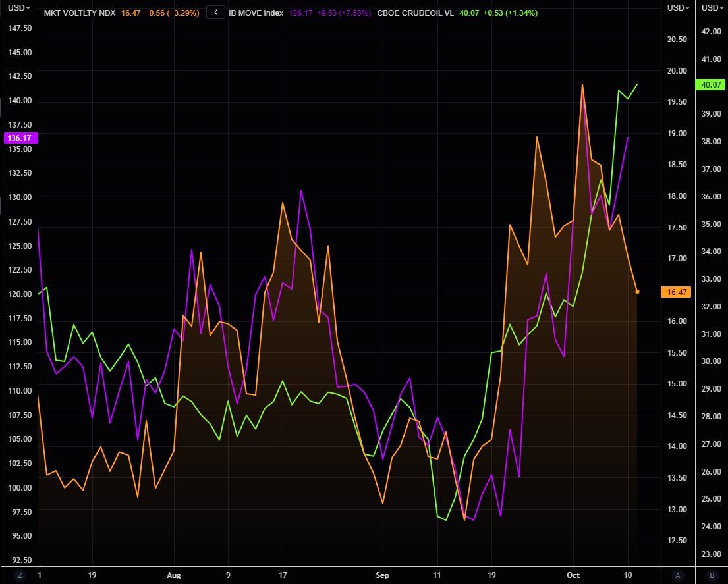Click the 17 date label on the time axis

pos(283,575)
